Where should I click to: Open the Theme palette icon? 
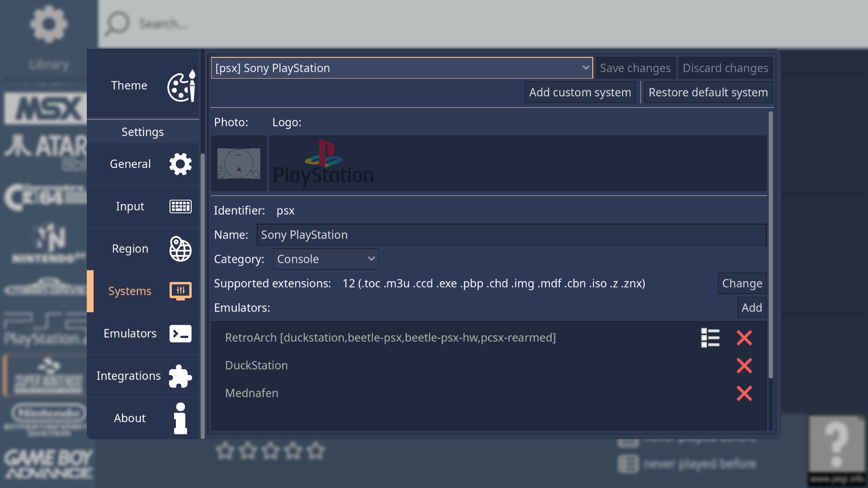pyautogui.click(x=181, y=86)
